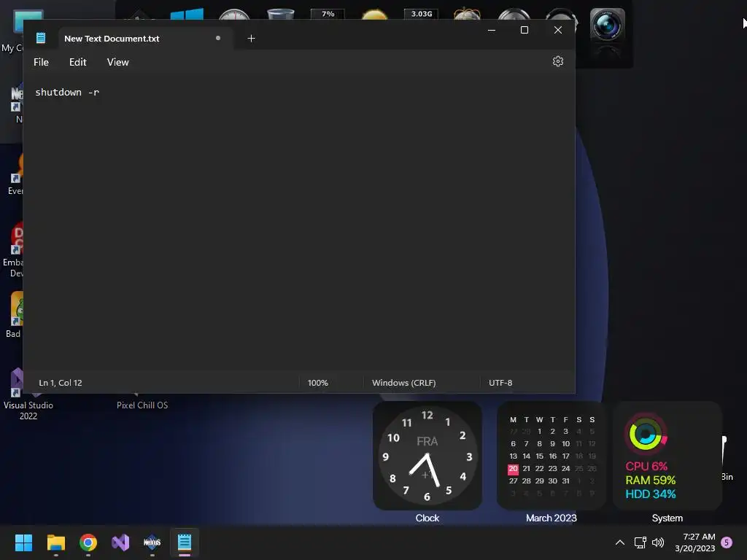
Task: Click Windows (CRLF) line ending indicator
Action: click(x=403, y=383)
